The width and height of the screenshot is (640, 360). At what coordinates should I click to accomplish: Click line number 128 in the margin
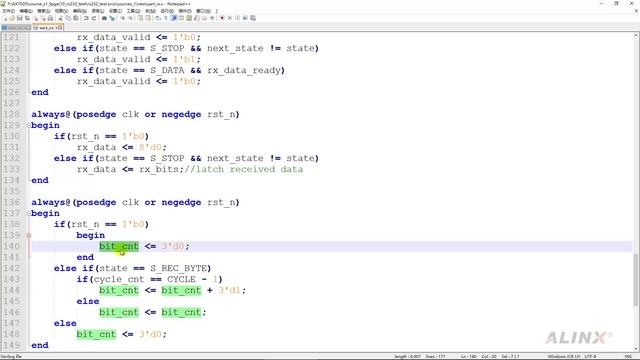click(12, 114)
